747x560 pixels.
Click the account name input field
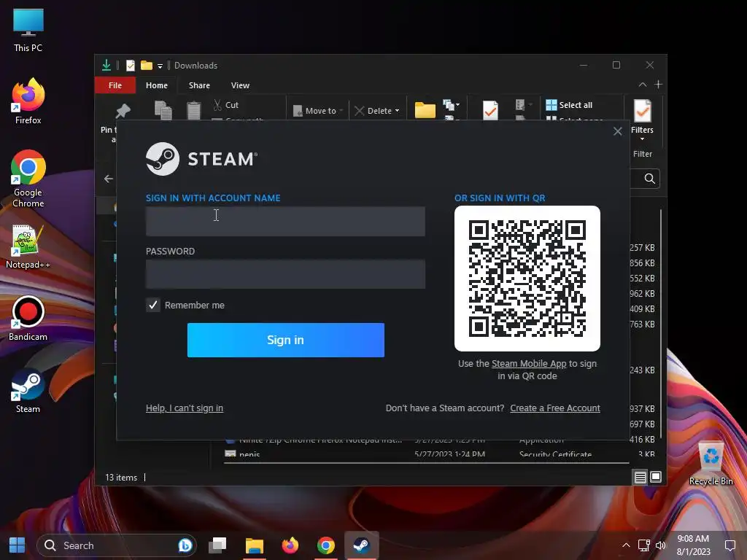pyautogui.click(x=285, y=222)
